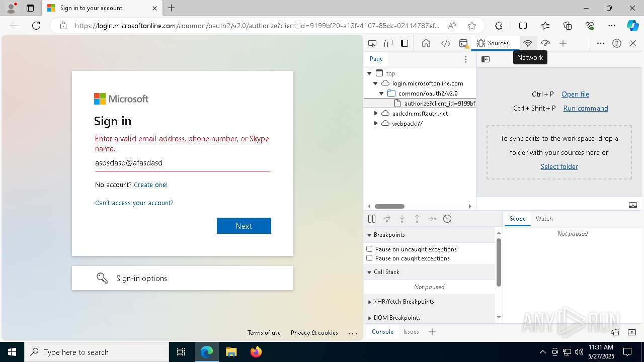Viewport: 644px width, 362px height.
Task: Expand DOM Breakpoints section
Action: 430,318
